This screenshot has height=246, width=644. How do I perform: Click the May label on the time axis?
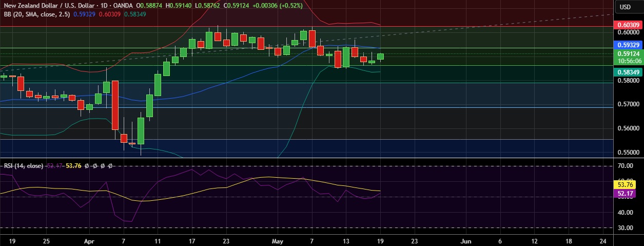click(278, 241)
